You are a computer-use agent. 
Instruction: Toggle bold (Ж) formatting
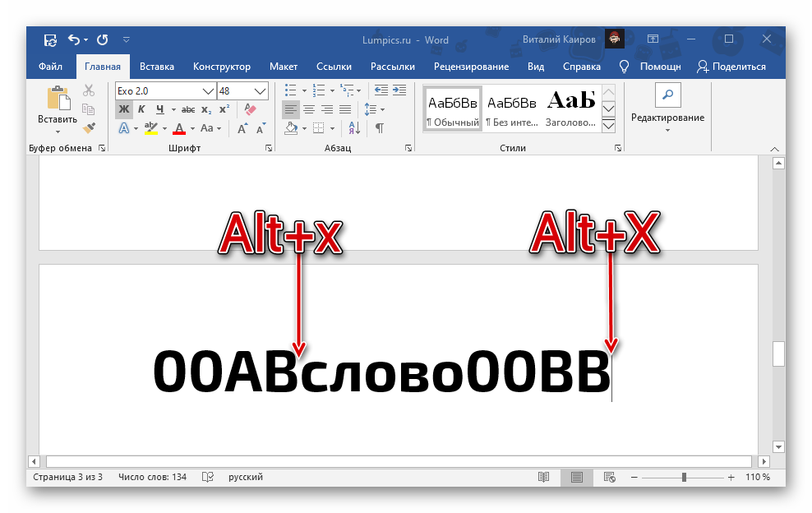(x=123, y=109)
